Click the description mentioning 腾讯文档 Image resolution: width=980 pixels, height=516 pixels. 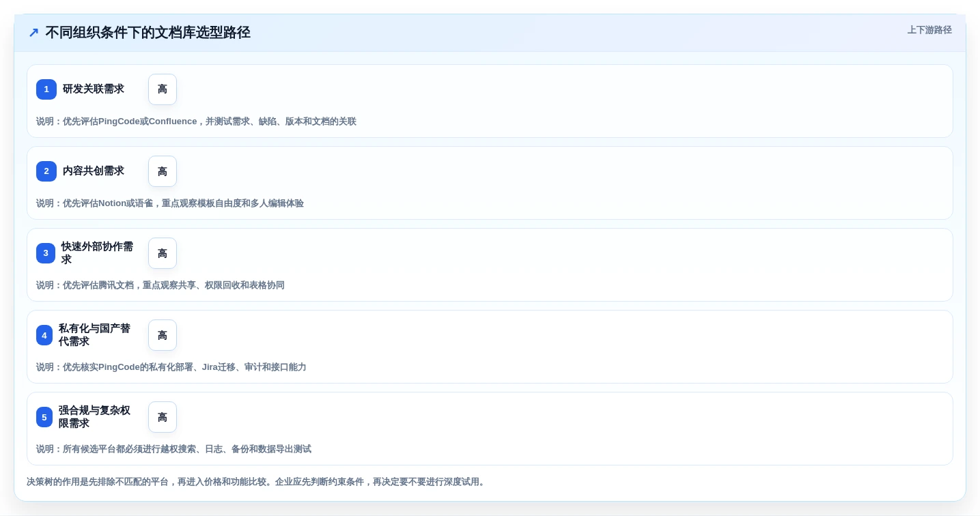point(160,285)
